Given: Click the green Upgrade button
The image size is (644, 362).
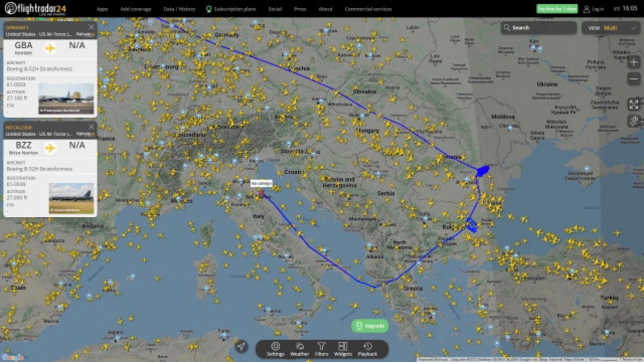Looking at the screenshot, I should (370, 326).
